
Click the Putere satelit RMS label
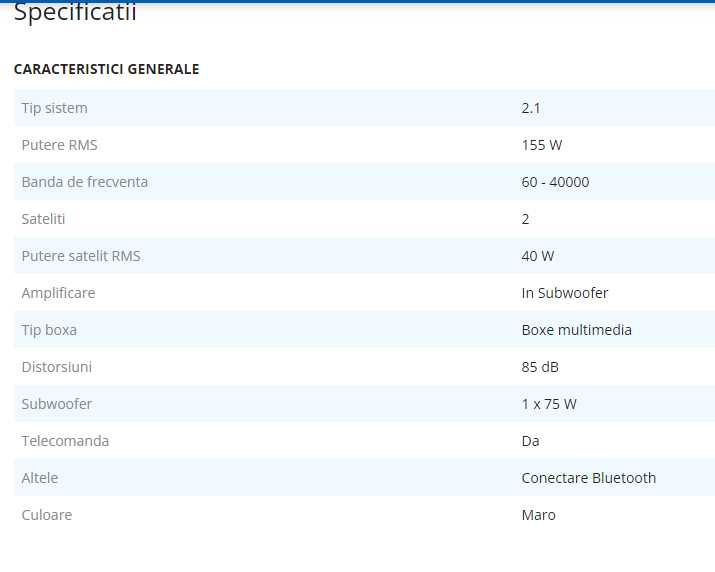click(81, 256)
